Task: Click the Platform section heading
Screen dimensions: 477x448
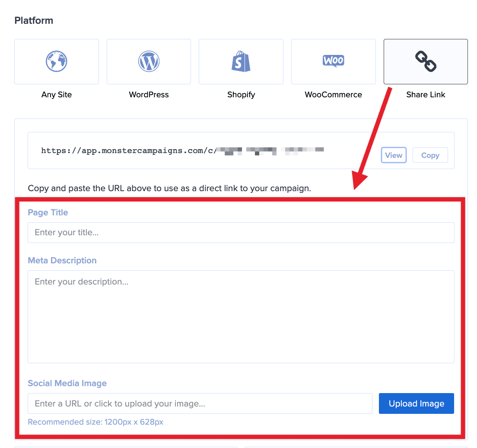Action: (x=34, y=20)
